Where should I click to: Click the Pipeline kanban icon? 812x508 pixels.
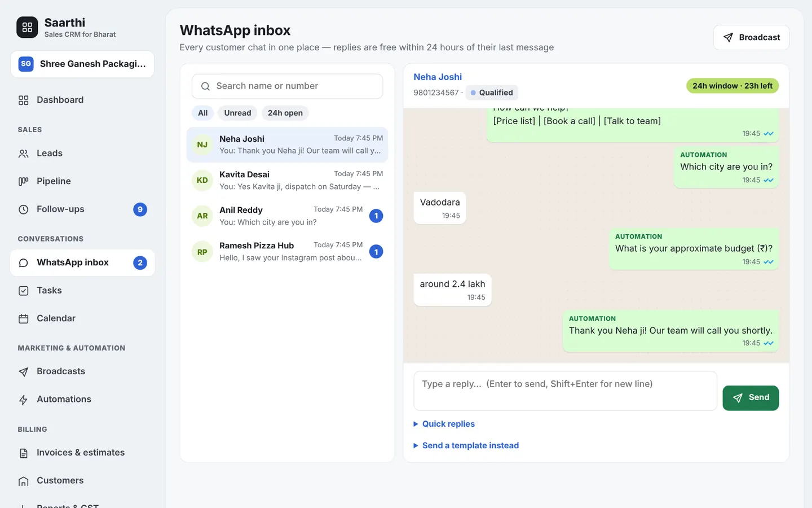[x=23, y=181]
